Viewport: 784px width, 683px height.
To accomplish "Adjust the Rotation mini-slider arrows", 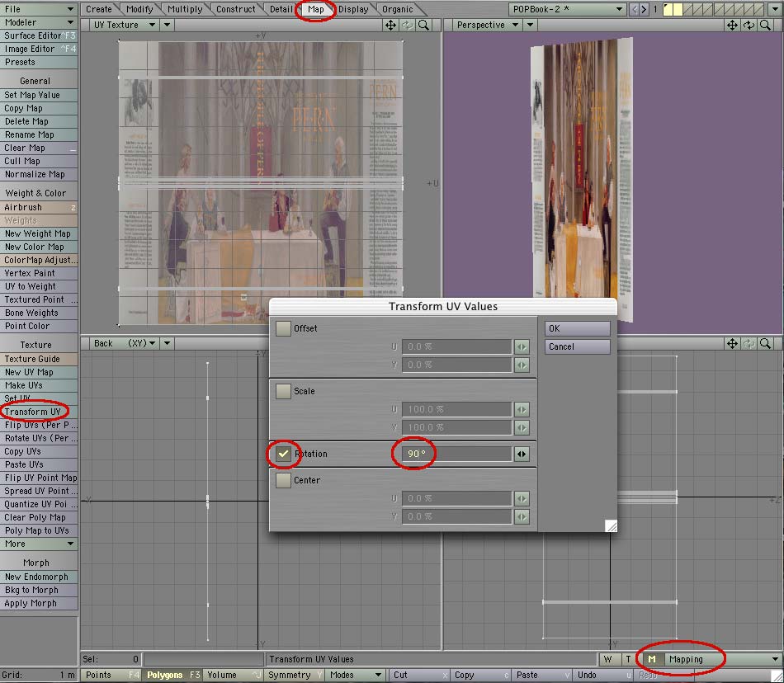I will coord(522,455).
